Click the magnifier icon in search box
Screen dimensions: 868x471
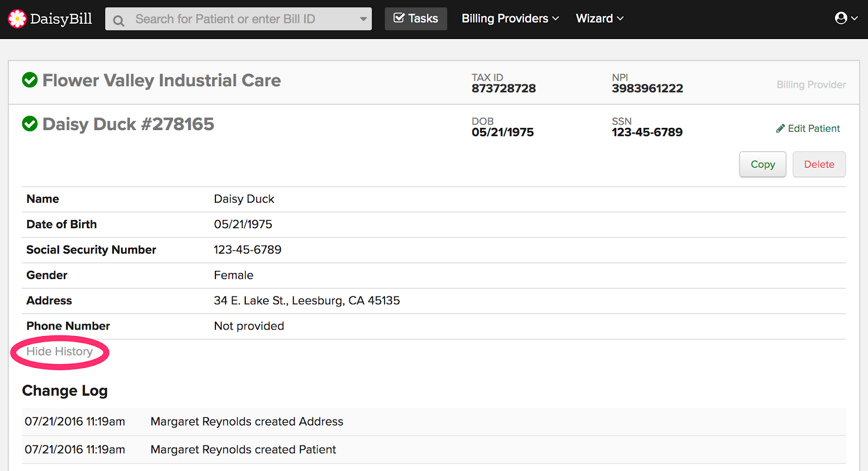coord(119,21)
